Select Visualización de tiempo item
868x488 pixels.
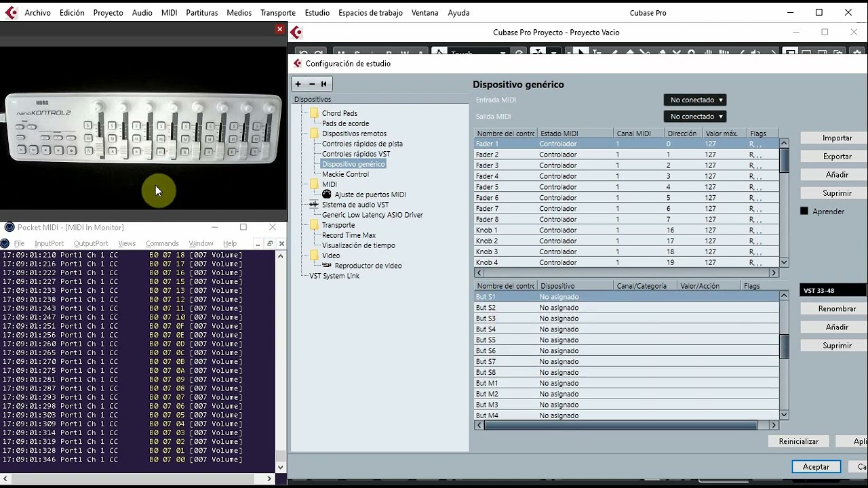[x=358, y=245]
